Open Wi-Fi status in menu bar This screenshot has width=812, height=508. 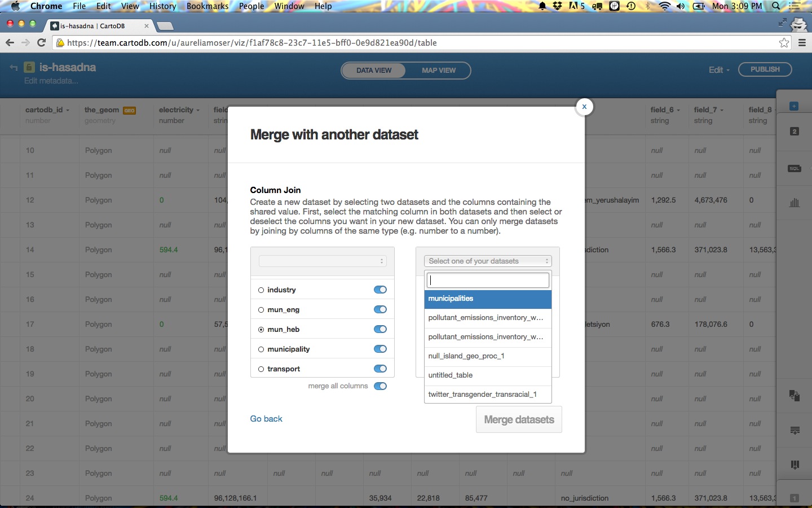pos(665,6)
